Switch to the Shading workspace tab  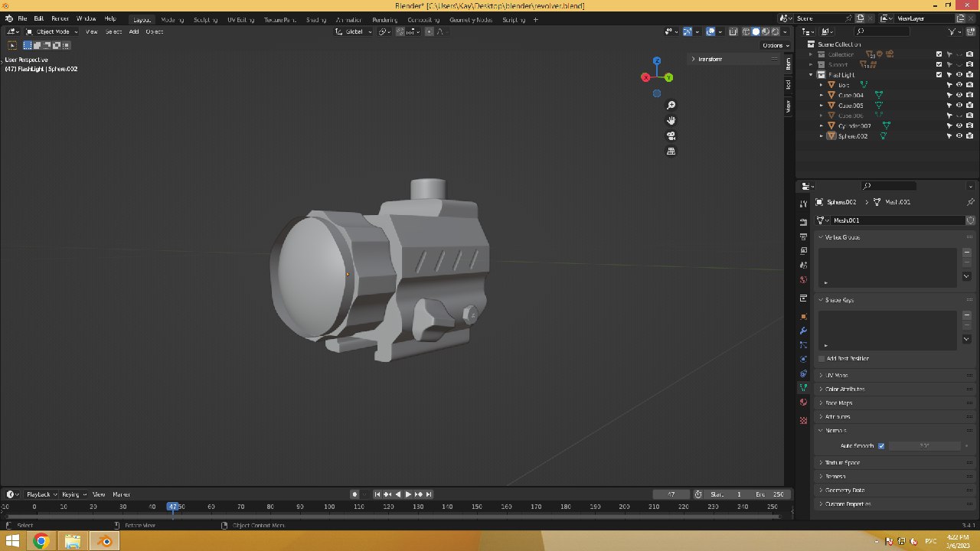click(x=316, y=19)
